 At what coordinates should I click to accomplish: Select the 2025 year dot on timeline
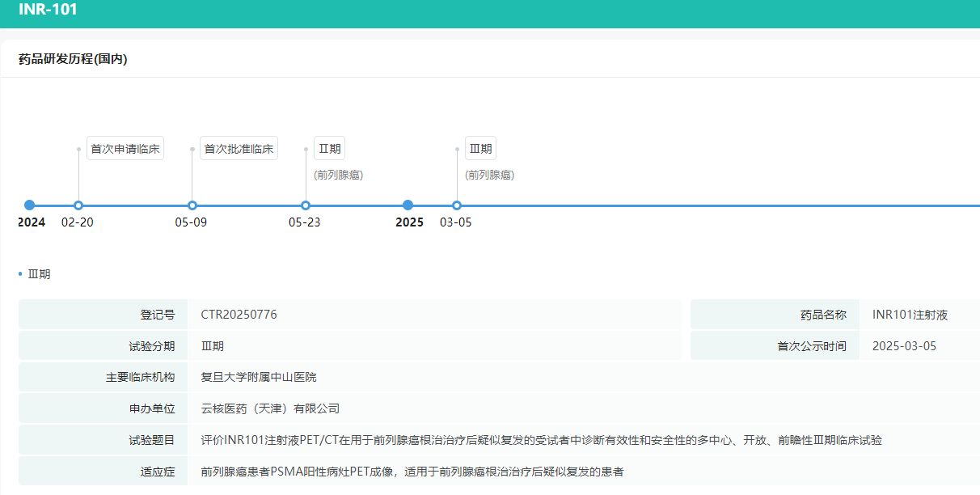tap(408, 205)
